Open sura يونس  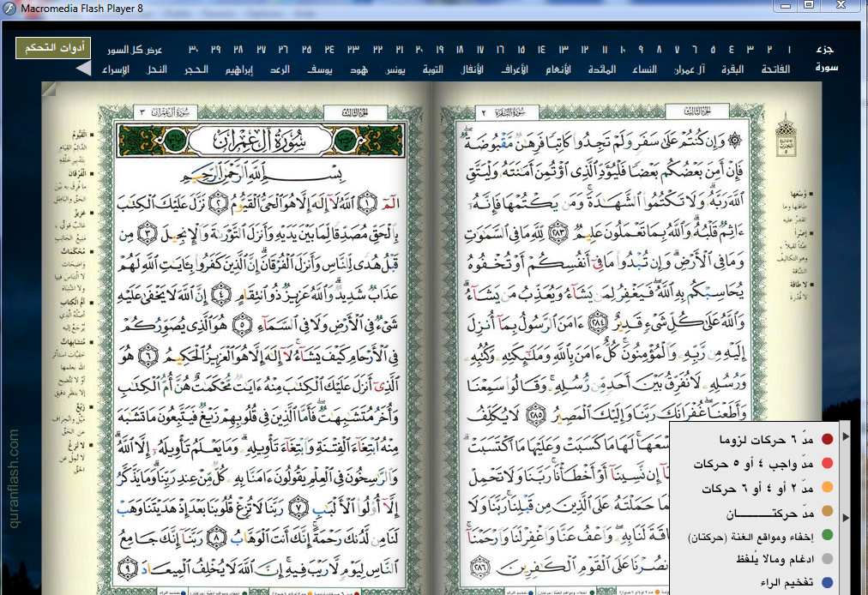tap(395, 69)
